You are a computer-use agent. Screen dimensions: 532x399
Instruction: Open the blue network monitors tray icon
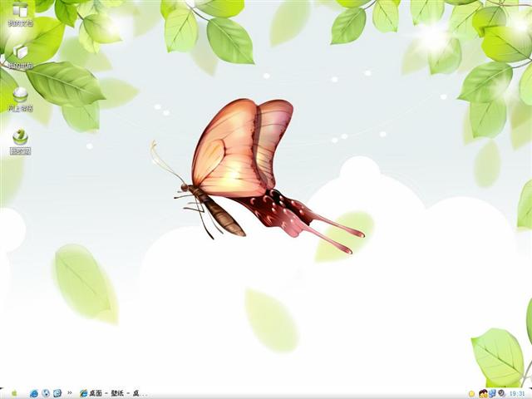click(x=493, y=393)
